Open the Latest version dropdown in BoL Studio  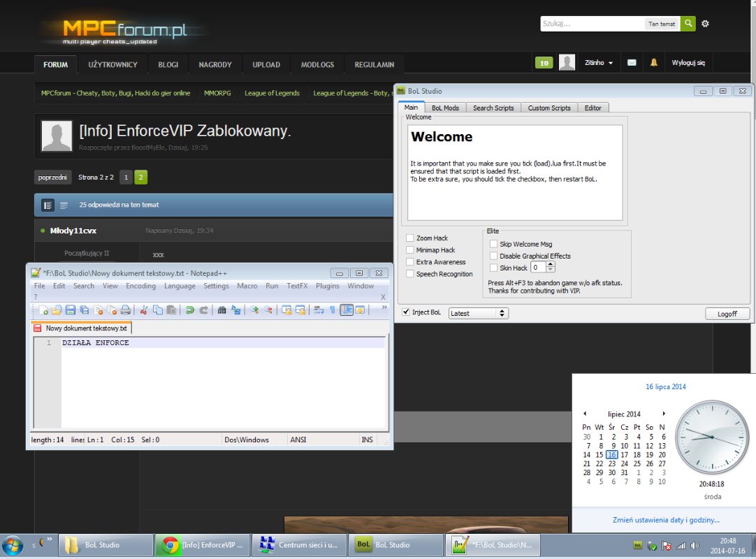click(x=479, y=314)
